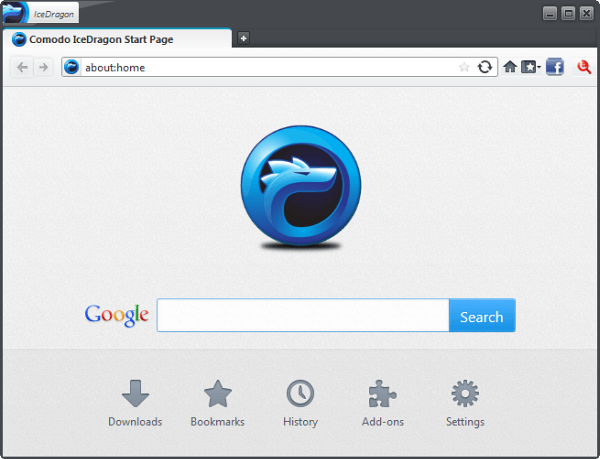Open the red magnifier site inspector
Screen dimensions: 600x459
pyautogui.click(x=584, y=67)
